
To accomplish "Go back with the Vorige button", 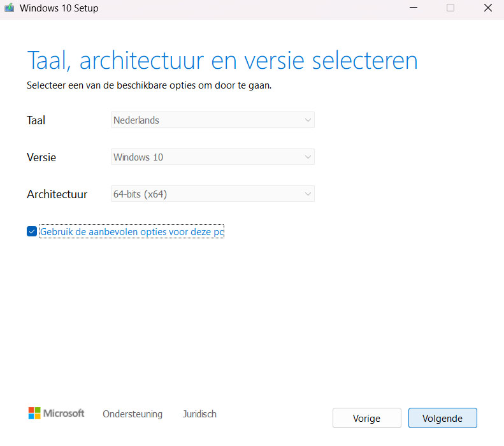I will [367, 418].
